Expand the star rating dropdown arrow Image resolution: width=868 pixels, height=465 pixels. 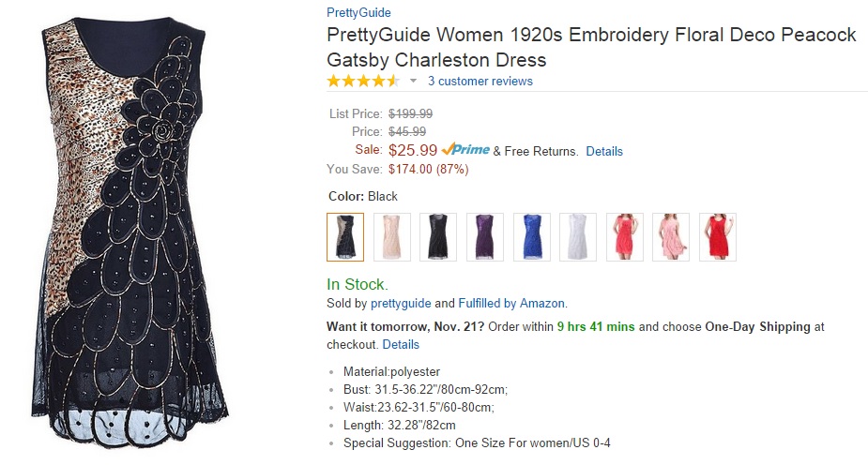(x=413, y=82)
